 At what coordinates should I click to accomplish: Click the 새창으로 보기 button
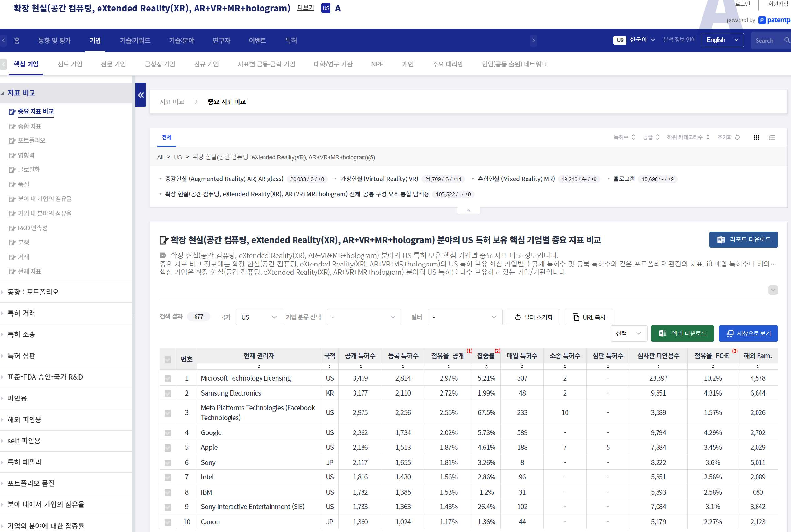748,333
